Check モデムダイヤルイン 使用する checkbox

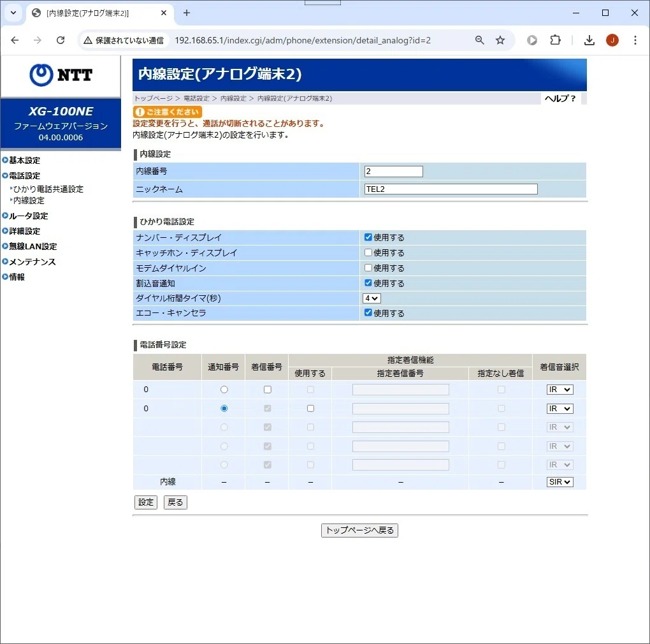pyautogui.click(x=368, y=267)
